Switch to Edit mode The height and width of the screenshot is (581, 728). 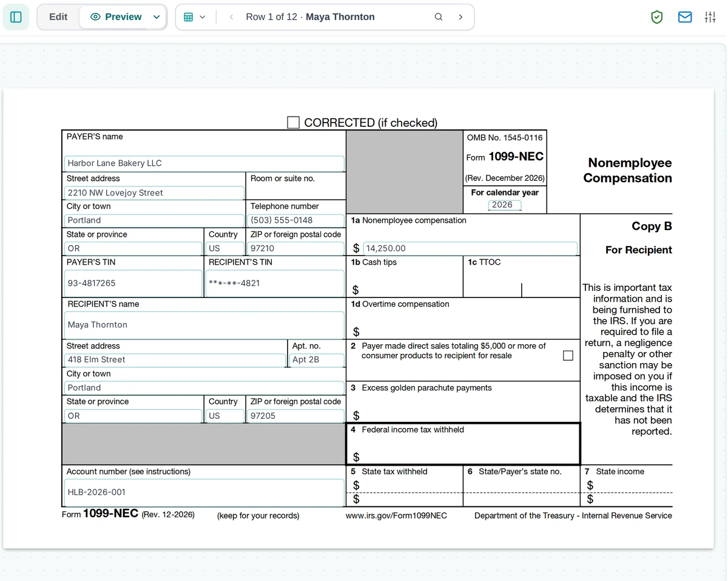click(58, 17)
